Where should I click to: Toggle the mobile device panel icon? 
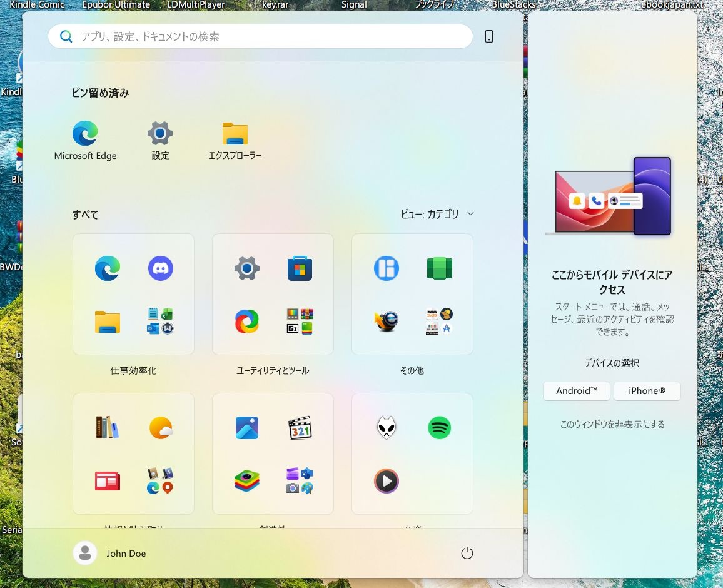click(489, 36)
